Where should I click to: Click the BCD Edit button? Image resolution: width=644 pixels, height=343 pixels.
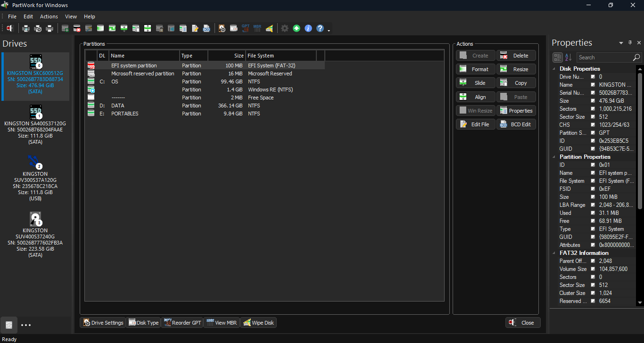[x=516, y=124]
